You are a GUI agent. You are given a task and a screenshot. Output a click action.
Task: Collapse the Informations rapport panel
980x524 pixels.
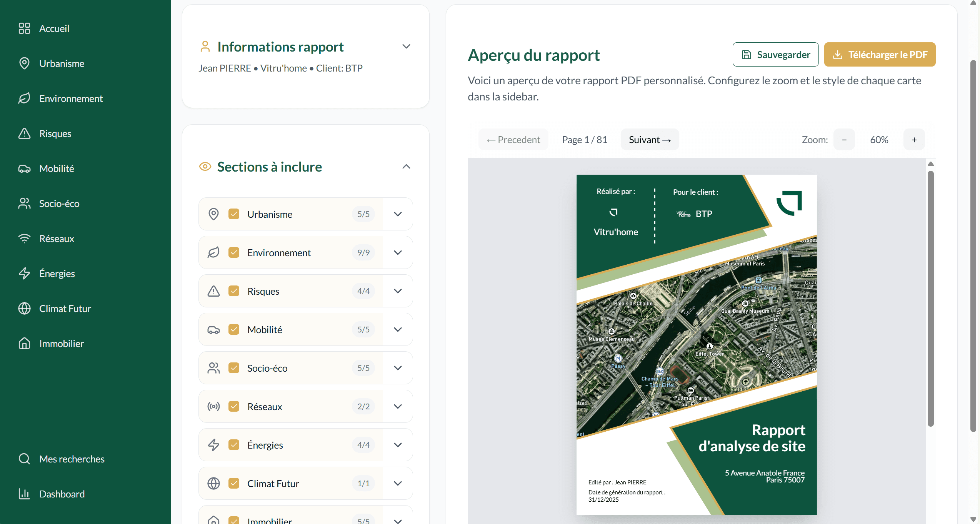(x=406, y=46)
